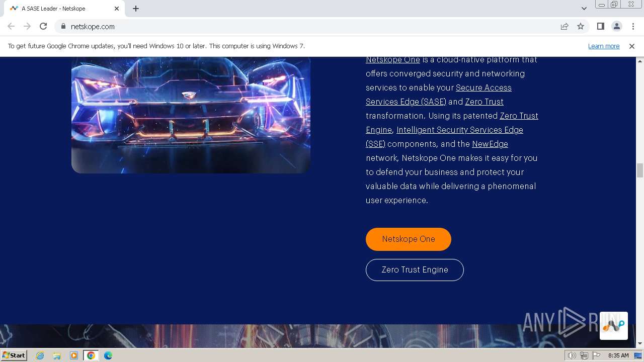Screen dimensions: 644x362
Task: Click the scrollbar down arrow
Action: coord(640,343)
